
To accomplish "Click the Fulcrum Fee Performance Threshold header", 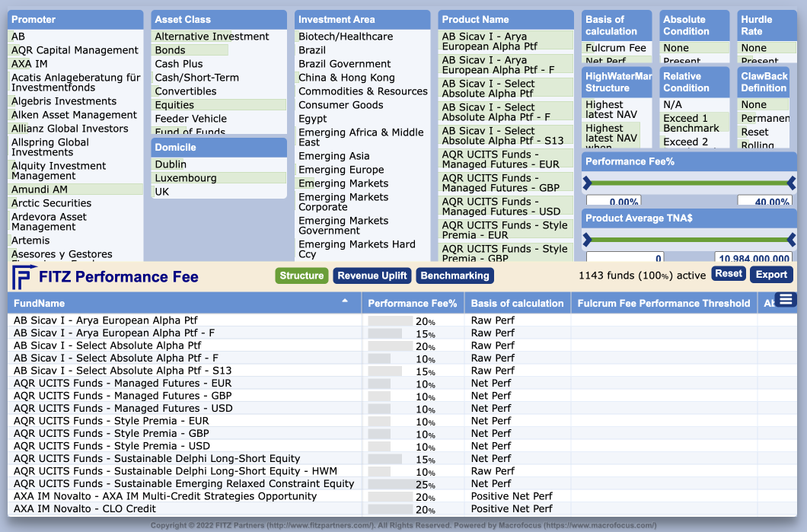I will [x=663, y=304].
